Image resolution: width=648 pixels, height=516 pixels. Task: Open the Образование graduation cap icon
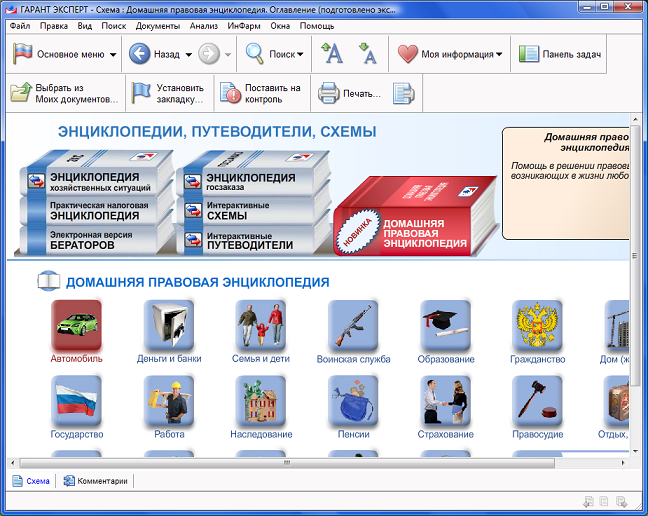445,325
